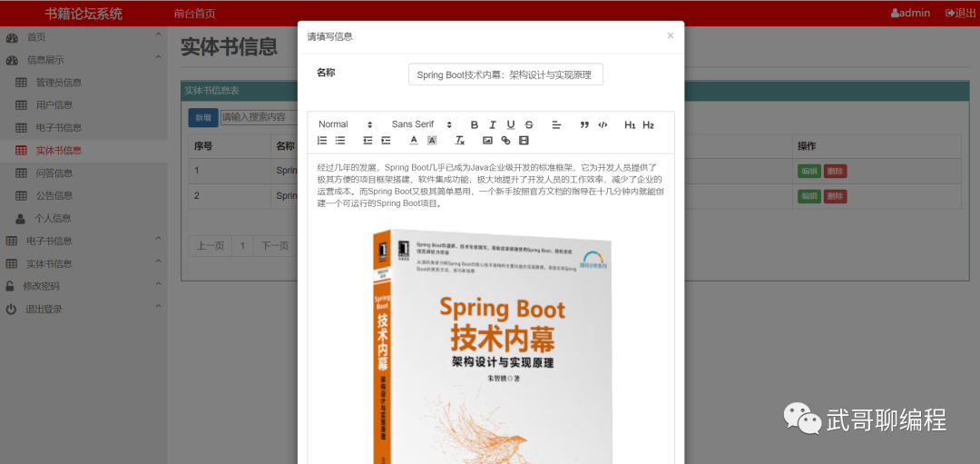Click the power icon beside 退出登录
980x464 pixels.
coord(11,309)
